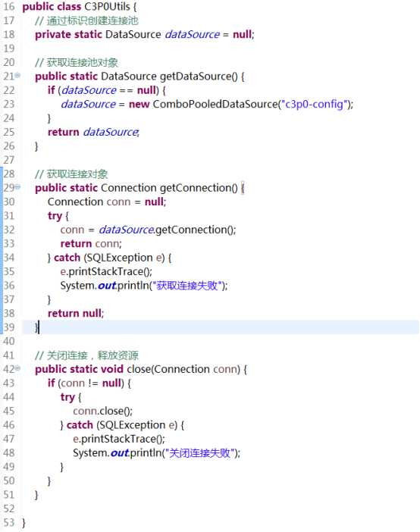Click 'catch (SQLException e)' on line 46
420x532 pixels.
(122, 425)
